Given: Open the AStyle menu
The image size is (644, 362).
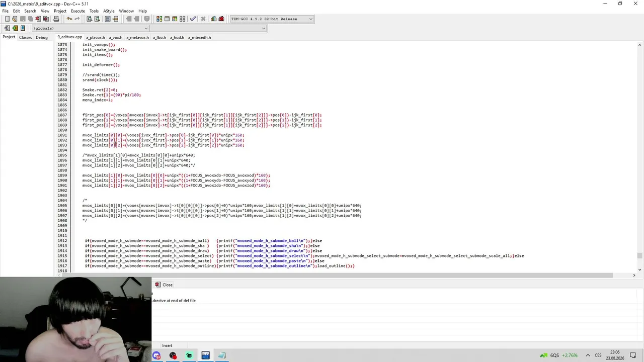Looking at the screenshot, I should (x=109, y=11).
